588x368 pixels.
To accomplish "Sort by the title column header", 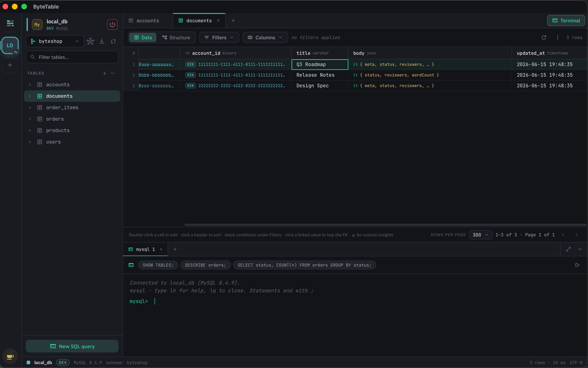I will click(320, 53).
